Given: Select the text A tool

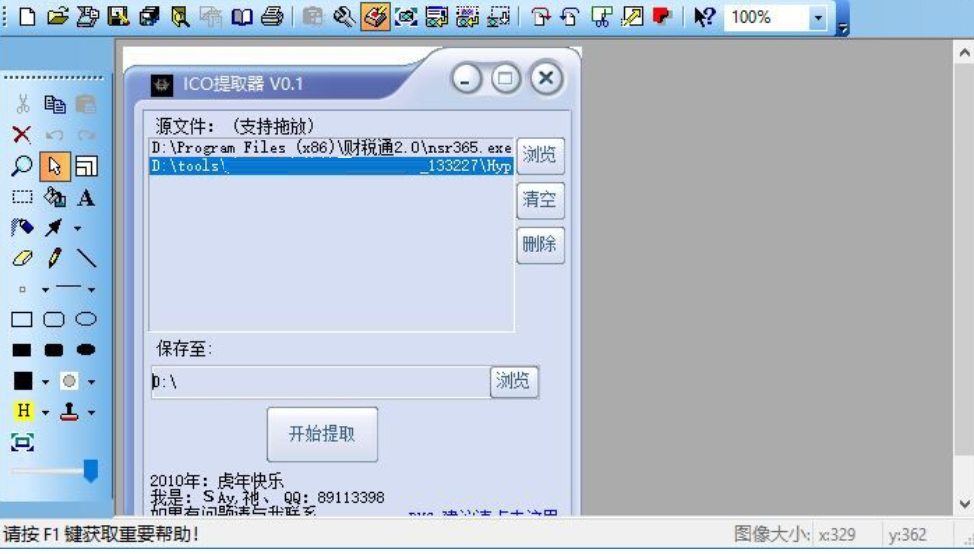Looking at the screenshot, I should (86, 198).
